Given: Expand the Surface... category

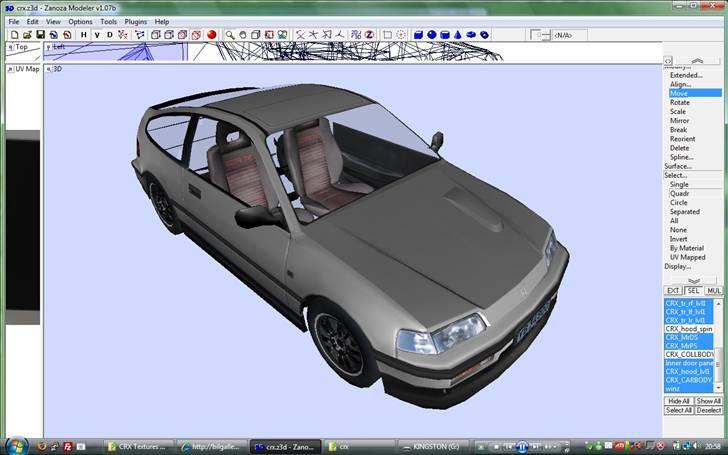Looking at the screenshot, I should point(678,166).
